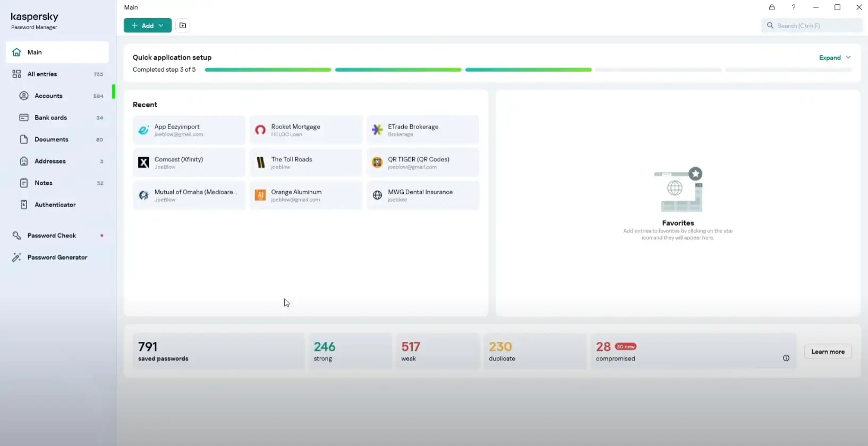Select Bank cards in the sidebar
This screenshot has width=868, height=446.
point(50,118)
